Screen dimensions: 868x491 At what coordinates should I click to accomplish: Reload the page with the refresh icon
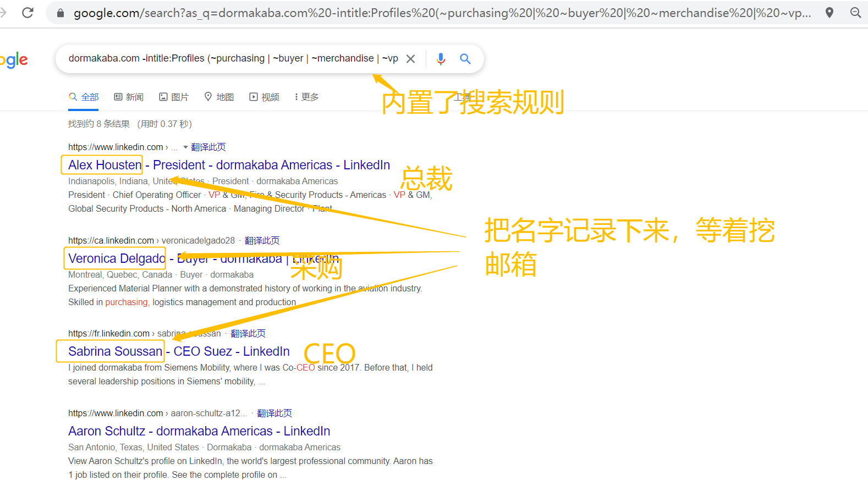[28, 13]
